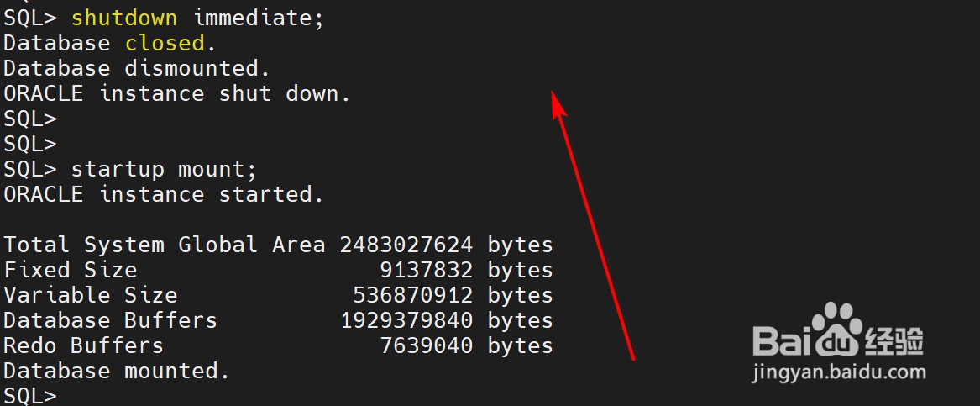Click the yellow "closed" word

point(165,43)
